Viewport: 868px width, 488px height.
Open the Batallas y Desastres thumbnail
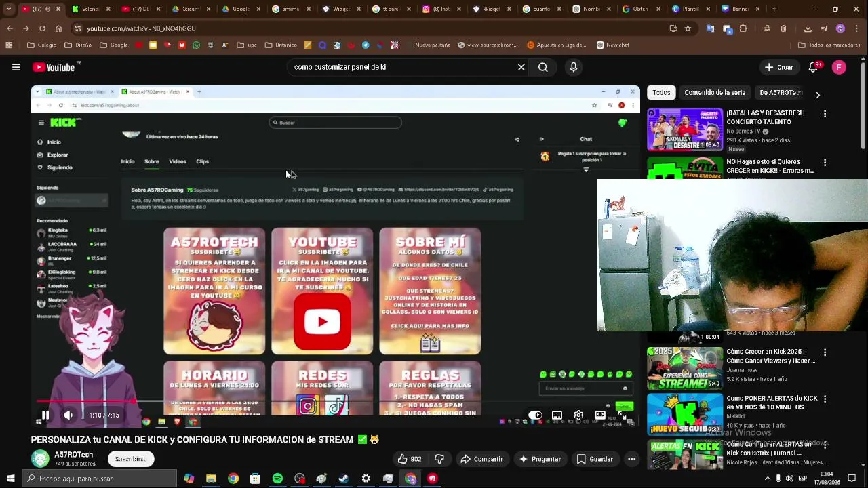(x=684, y=129)
